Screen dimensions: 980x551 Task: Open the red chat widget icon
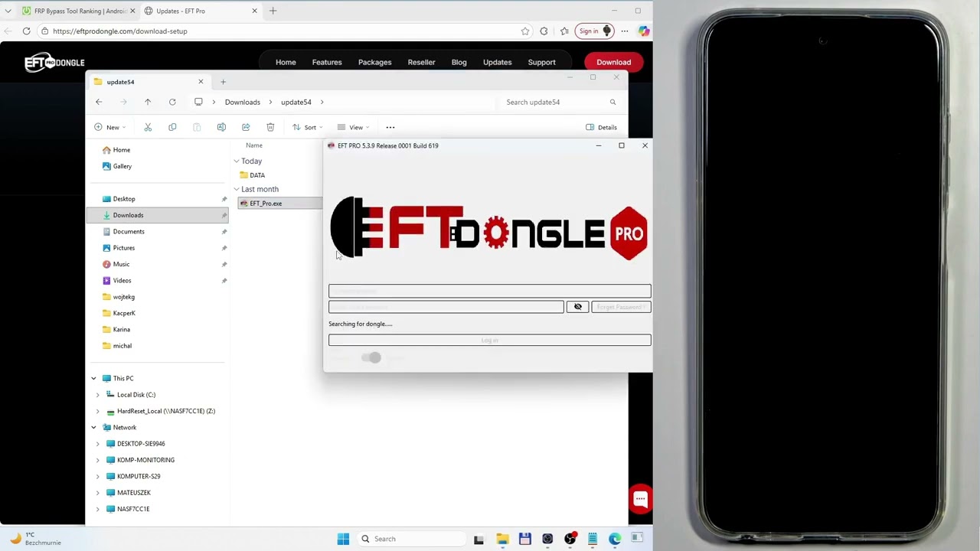click(640, 499)
